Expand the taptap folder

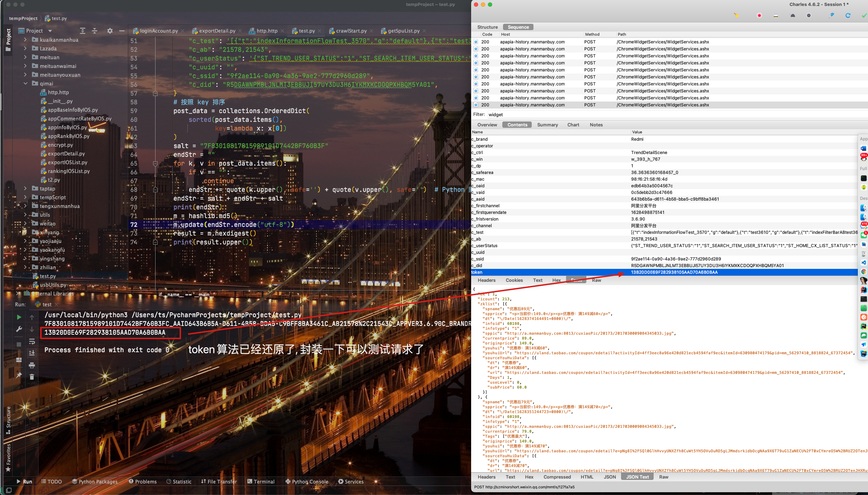click(25, 188)
